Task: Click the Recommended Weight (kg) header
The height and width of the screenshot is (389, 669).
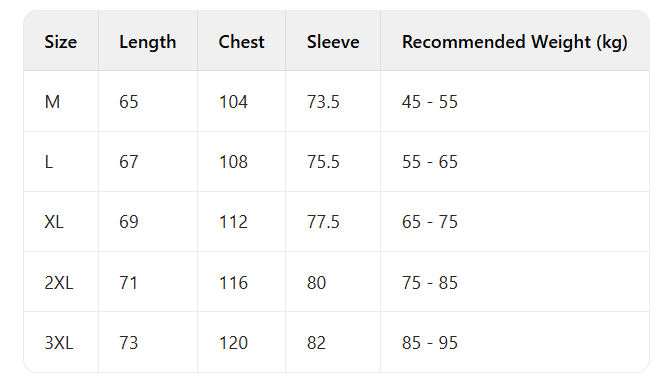Action: click(515, 42)
